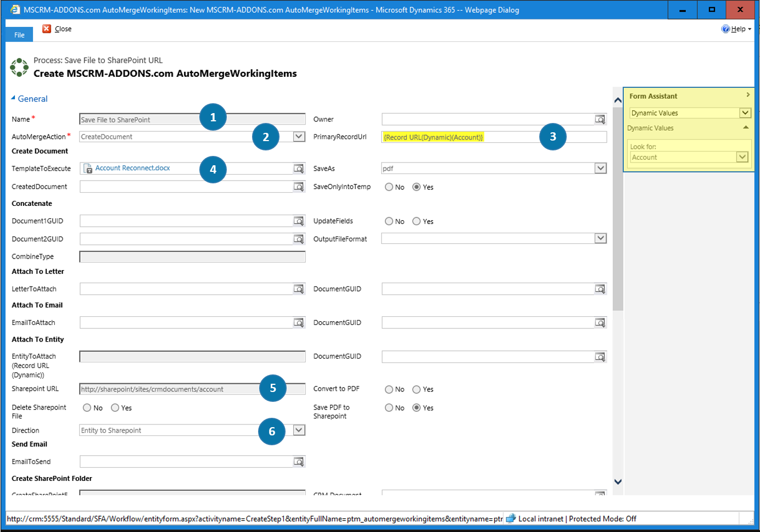The height and width of the screenshot is (532, 760).
Task: Click the red Close icon in toolbar
Action: click(x=47, y=29)
